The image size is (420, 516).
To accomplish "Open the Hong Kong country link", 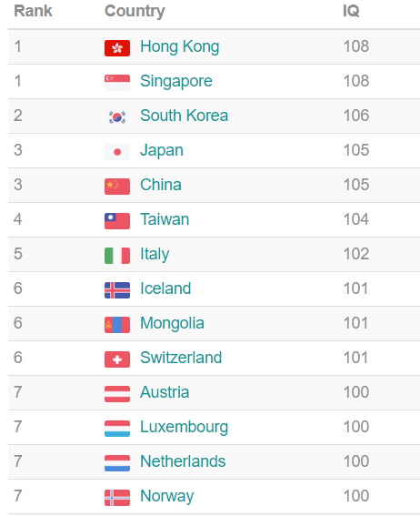I will pyautogui.click(x=179, y=46).
